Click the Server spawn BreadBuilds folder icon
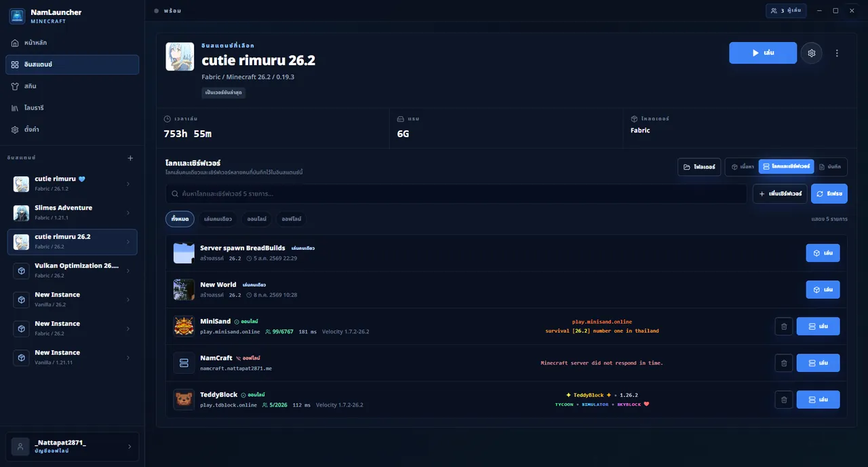 [x=184, y=253]
